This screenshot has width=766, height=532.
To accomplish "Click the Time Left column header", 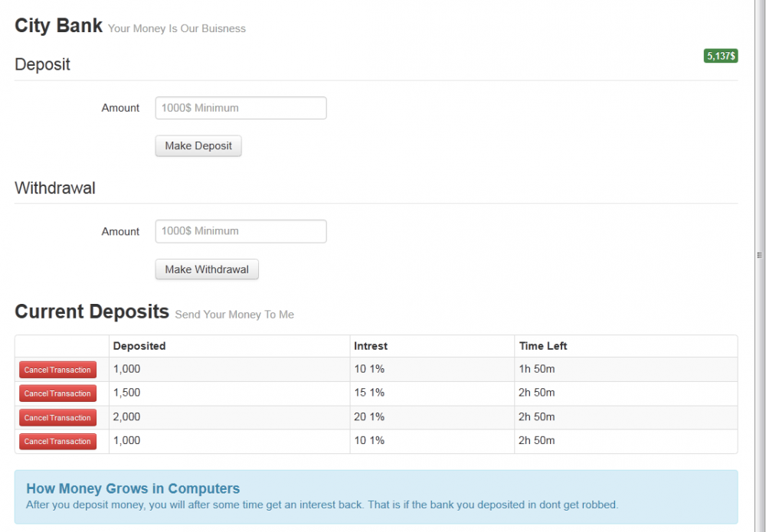I will pos(543,346).
